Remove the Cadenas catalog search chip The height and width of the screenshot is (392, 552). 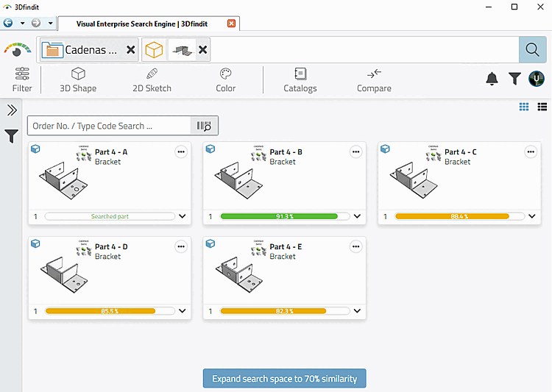[x=130, y=49]
